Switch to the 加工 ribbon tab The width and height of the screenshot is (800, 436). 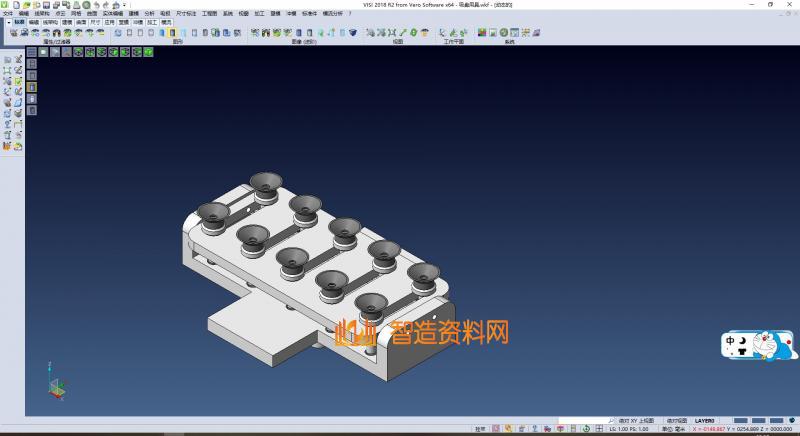[152, 22]
